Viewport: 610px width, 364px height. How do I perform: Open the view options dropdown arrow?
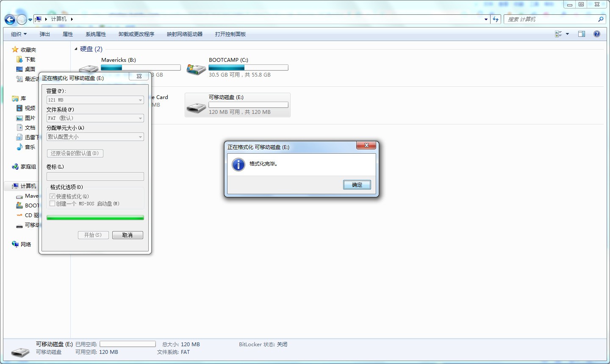click(x=568, y=34)
